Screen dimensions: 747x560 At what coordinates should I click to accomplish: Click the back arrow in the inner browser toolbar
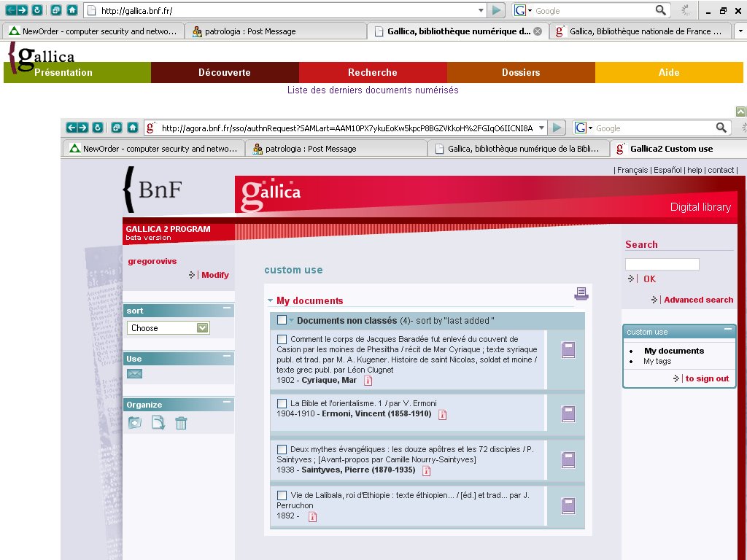coord(71,127)
